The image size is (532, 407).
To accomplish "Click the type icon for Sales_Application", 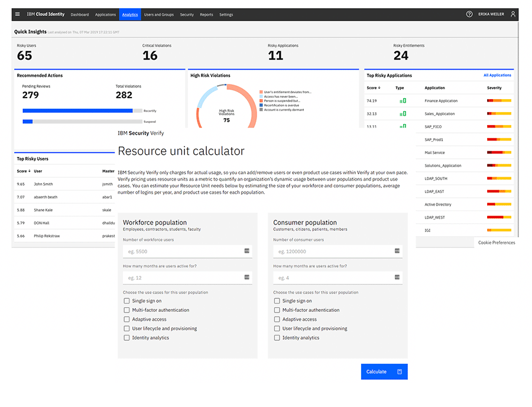I will click(x=403, y=113).
